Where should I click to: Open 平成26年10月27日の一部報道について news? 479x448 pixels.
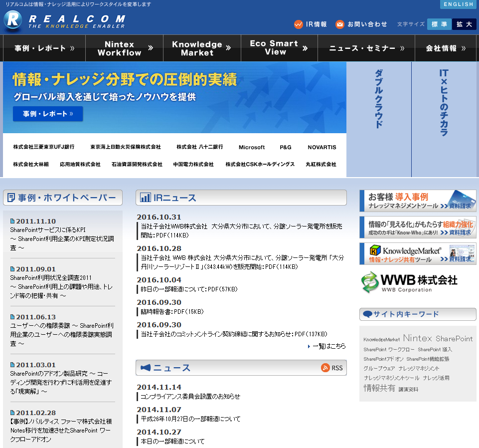pyautogui.click(x=190, y=419)
